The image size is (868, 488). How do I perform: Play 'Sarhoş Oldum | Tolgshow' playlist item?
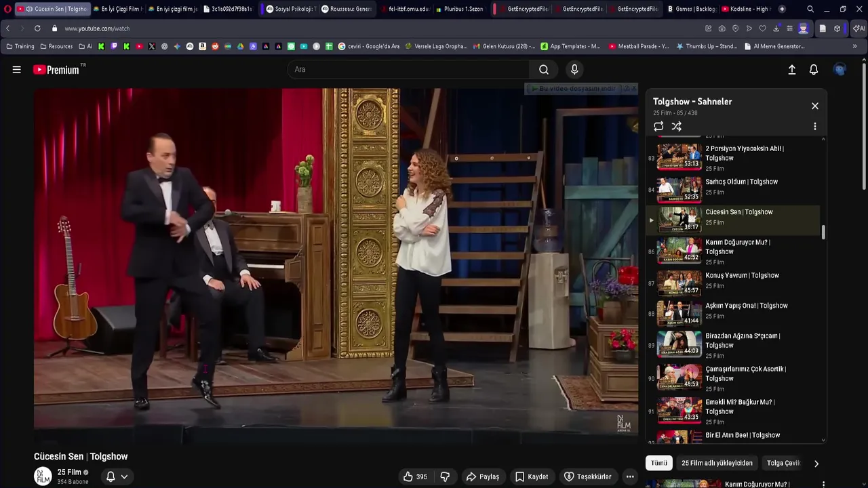pos(734,188)
